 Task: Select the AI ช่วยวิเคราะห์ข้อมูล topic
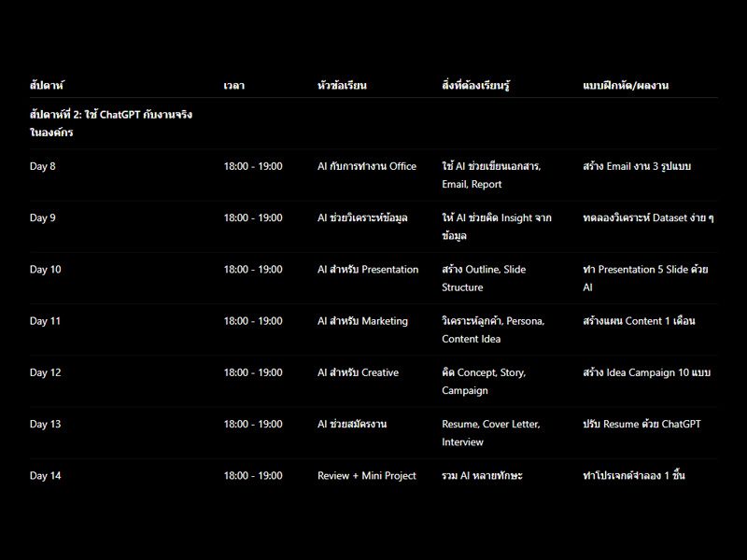click(x=362, y=217)
